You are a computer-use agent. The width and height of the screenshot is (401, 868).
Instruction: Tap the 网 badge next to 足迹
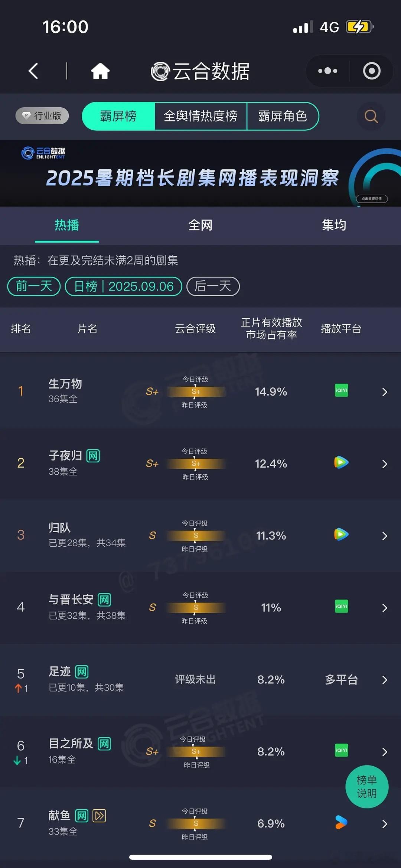click(82, 672)
